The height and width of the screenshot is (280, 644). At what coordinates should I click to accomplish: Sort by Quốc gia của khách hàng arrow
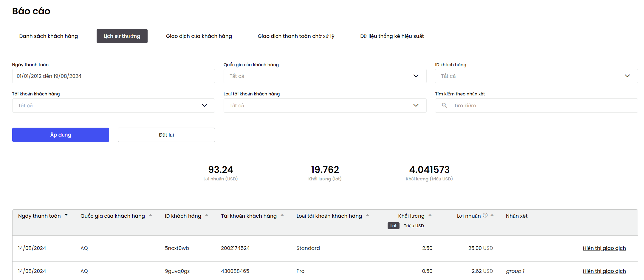(150, 215)
